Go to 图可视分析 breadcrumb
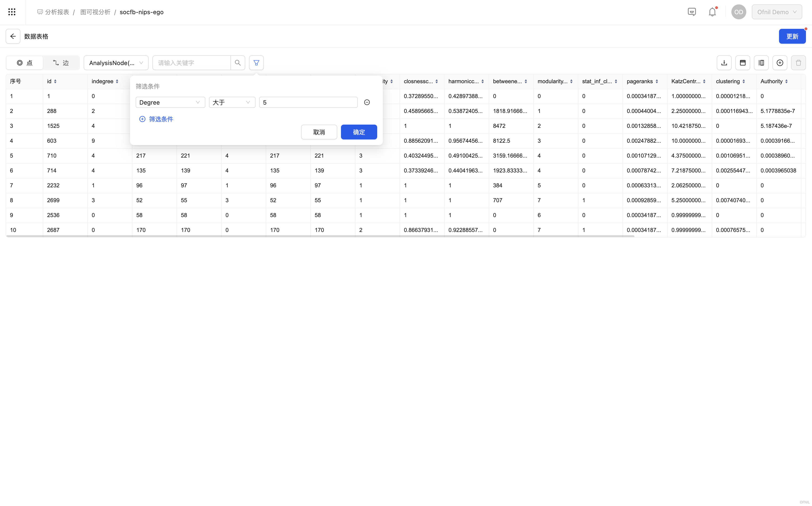 [95, 12]
